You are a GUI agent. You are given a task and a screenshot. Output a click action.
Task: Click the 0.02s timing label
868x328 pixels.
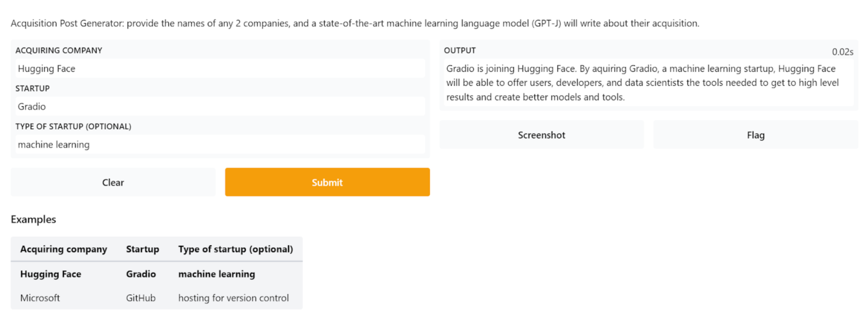[842, 52]
